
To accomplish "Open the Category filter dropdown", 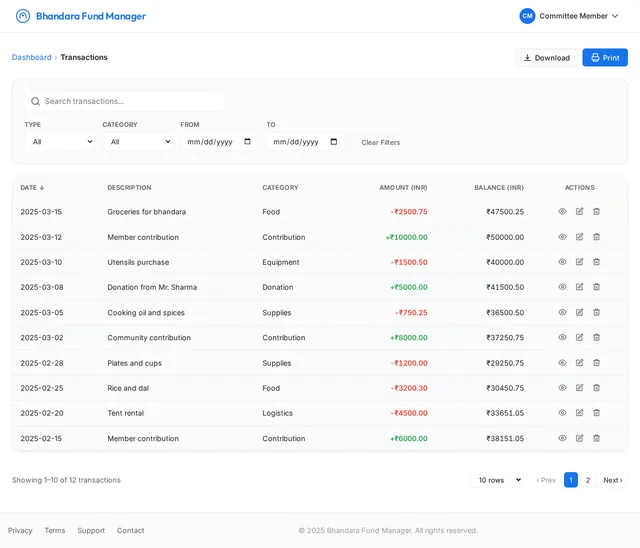I will (138, 142).
